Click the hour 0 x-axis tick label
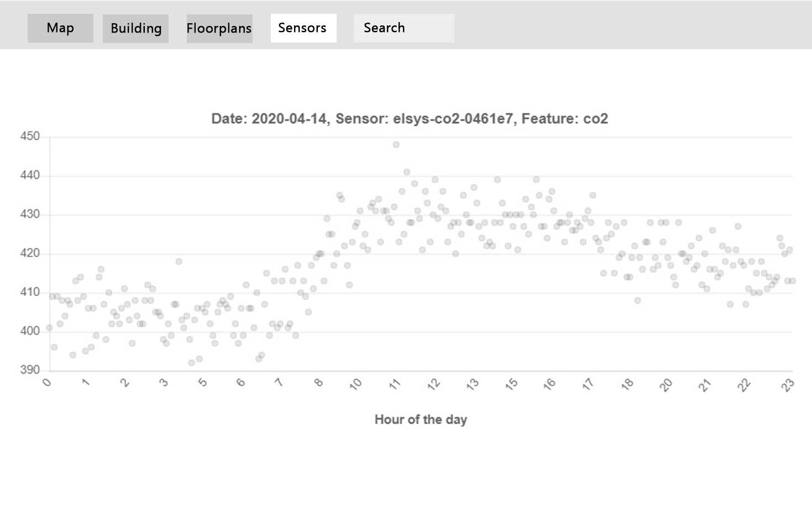 47,382
